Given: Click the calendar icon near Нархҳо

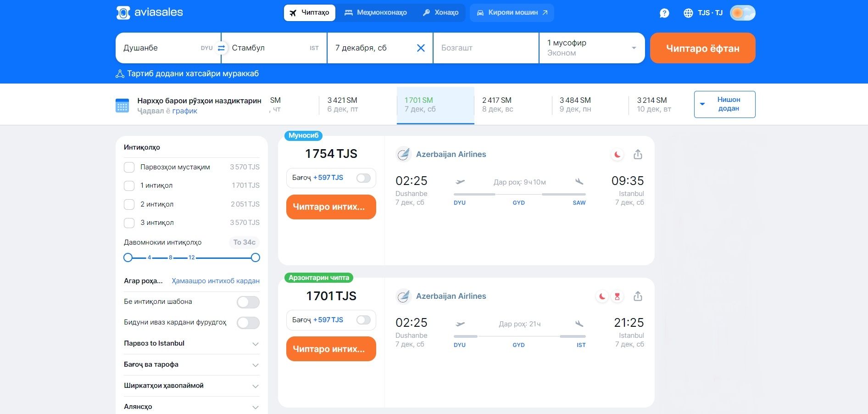Looking at the screenshot, I should (x=122, y=106).
